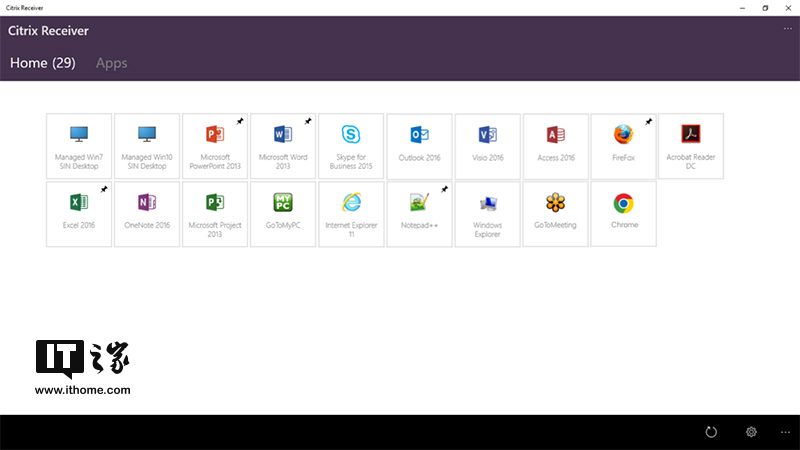Launch GoToMyPC
This screenshot has height=450, width=800.
click(283, 214)
